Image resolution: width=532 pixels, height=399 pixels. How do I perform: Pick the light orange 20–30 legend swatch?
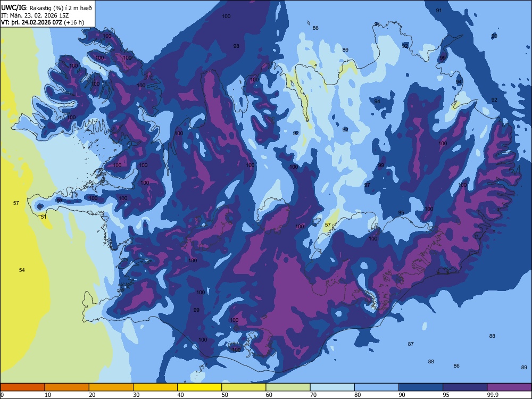pyautogui.click(x=111, y=387)
